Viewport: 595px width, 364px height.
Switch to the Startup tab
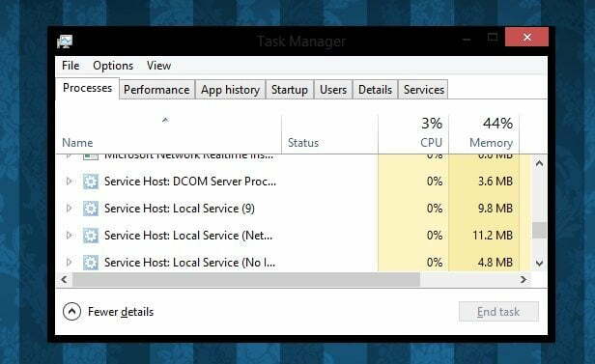point(290,90)
